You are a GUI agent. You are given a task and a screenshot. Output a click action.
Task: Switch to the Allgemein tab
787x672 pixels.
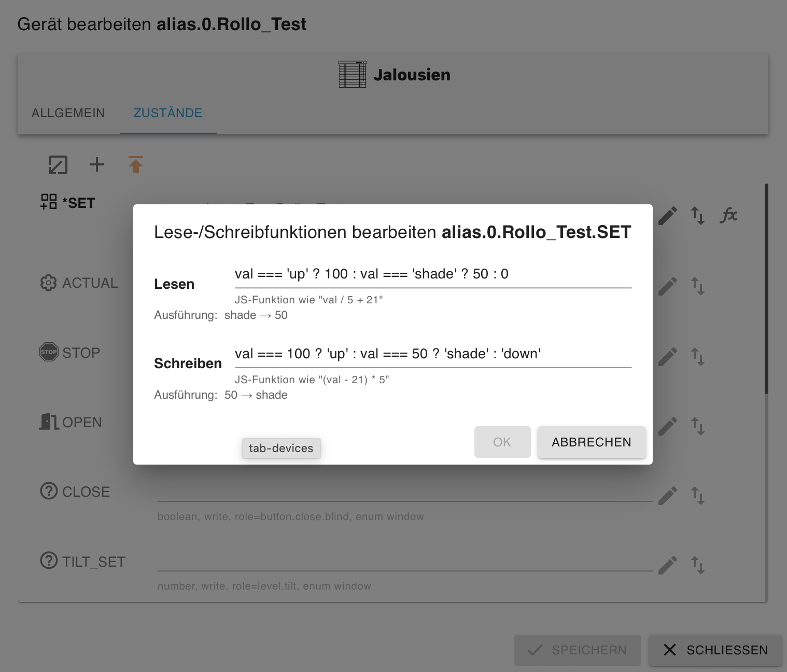[68, 113]
